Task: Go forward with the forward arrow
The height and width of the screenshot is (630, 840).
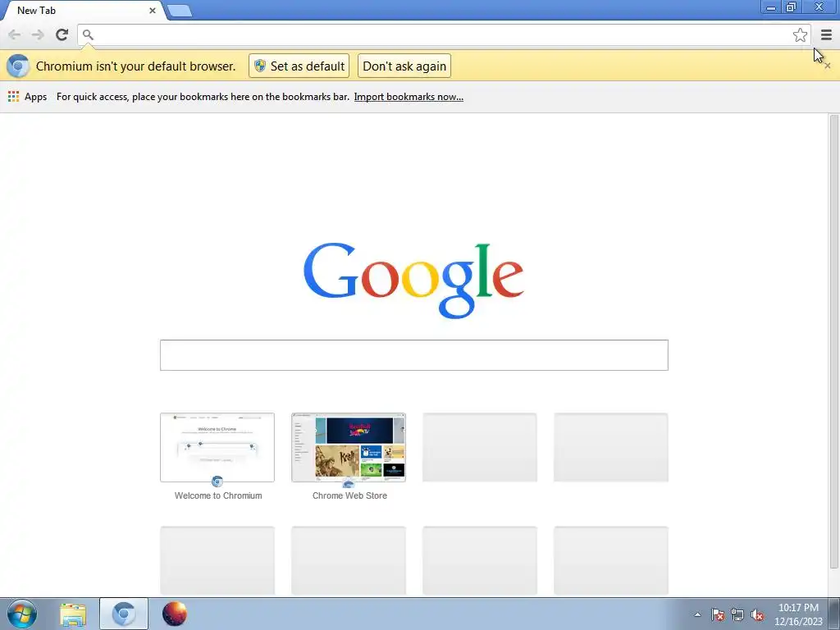Action: click(38, 34)
